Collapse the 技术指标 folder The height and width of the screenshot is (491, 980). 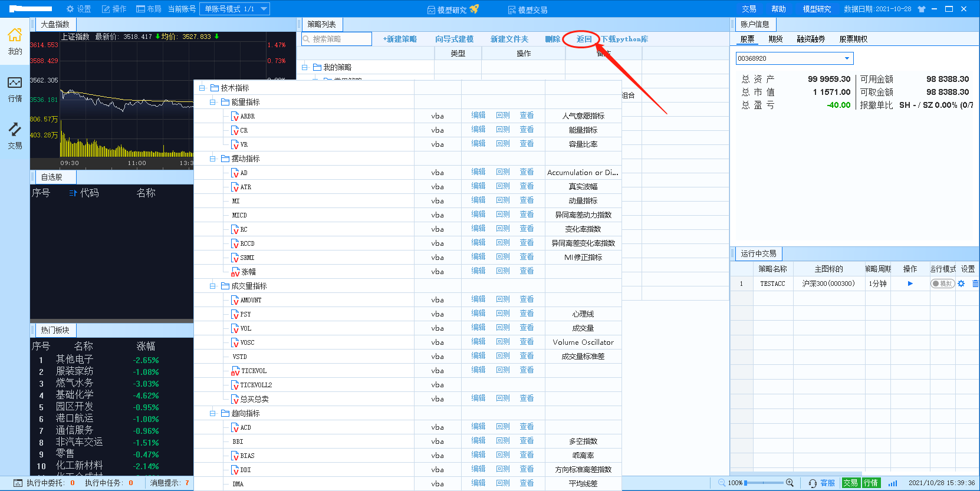(x=202, y=88)
